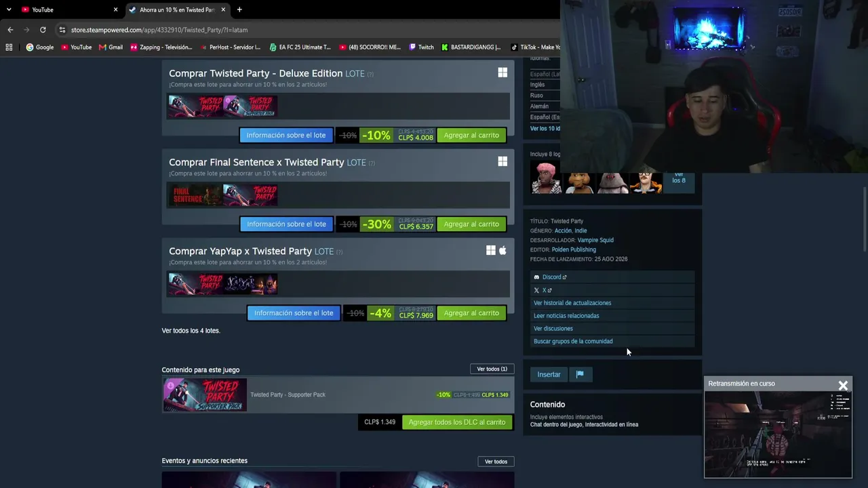Click the Insertar button
Screen dimensions: 868x488
coord(549,375)
